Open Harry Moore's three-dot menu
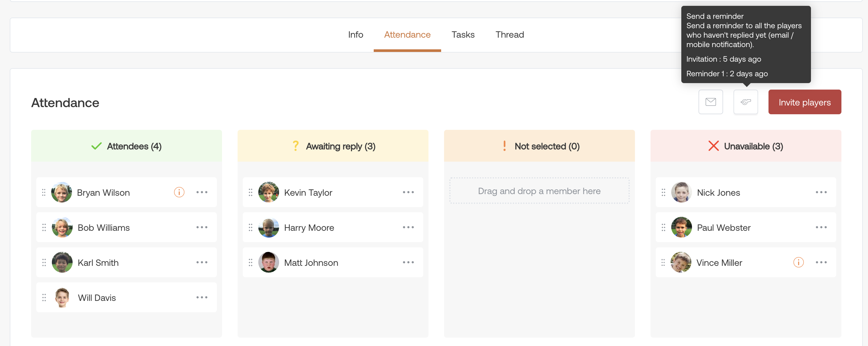This screenshot has width=868, height=346. coord(408,227)
